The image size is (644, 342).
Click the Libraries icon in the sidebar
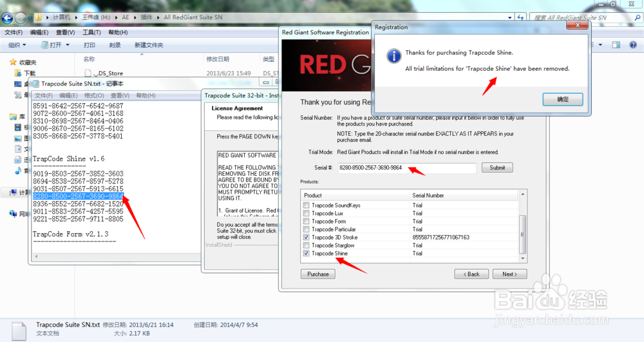[x=13, y=117]
